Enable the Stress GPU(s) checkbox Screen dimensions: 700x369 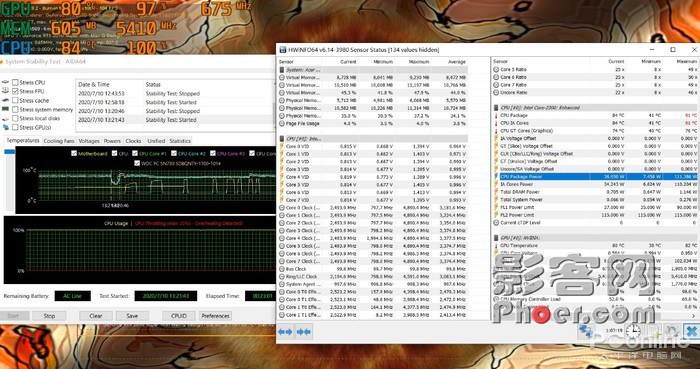tap(15, 127)
